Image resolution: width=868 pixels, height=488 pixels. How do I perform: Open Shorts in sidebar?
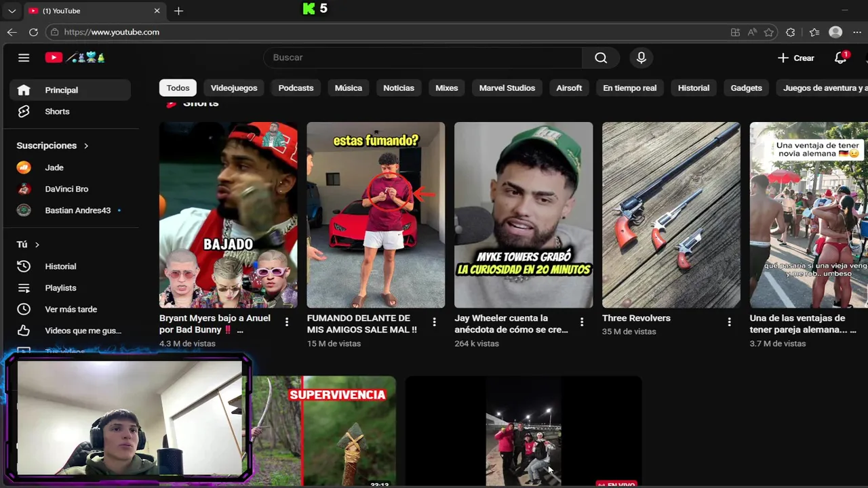[x=70, y=111]
